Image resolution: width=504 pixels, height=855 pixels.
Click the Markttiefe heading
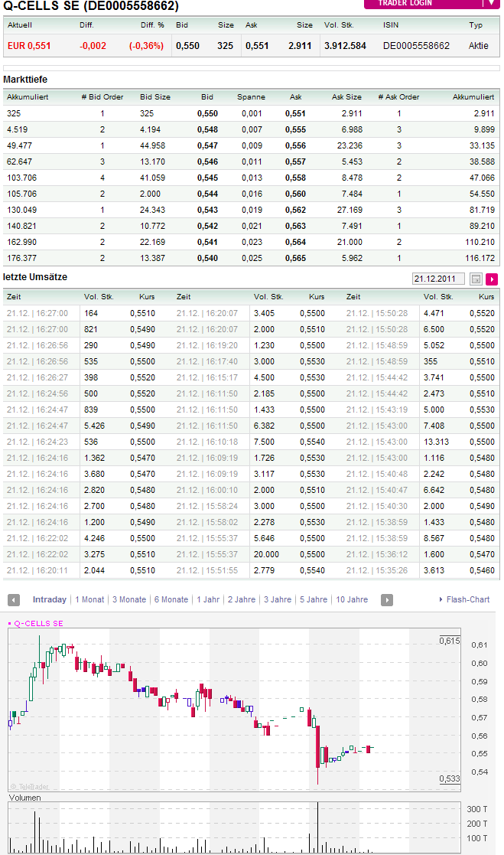point(25,80)
